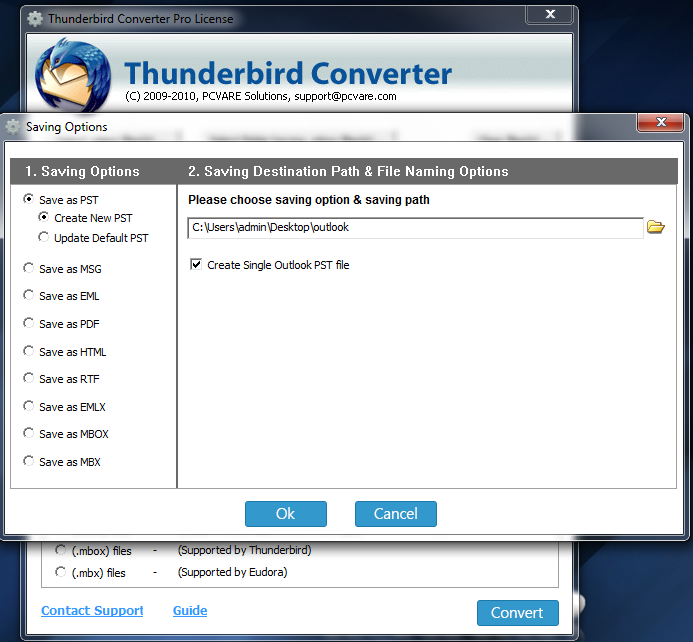Click 'Please choose saving option & saving path' text
The image size is (693, 642).
point(309,200)
